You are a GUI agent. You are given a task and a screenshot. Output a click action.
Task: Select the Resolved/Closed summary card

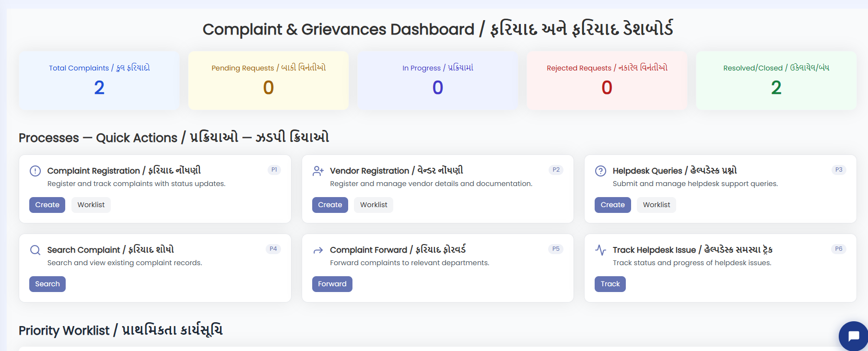[x=776, y=81]
